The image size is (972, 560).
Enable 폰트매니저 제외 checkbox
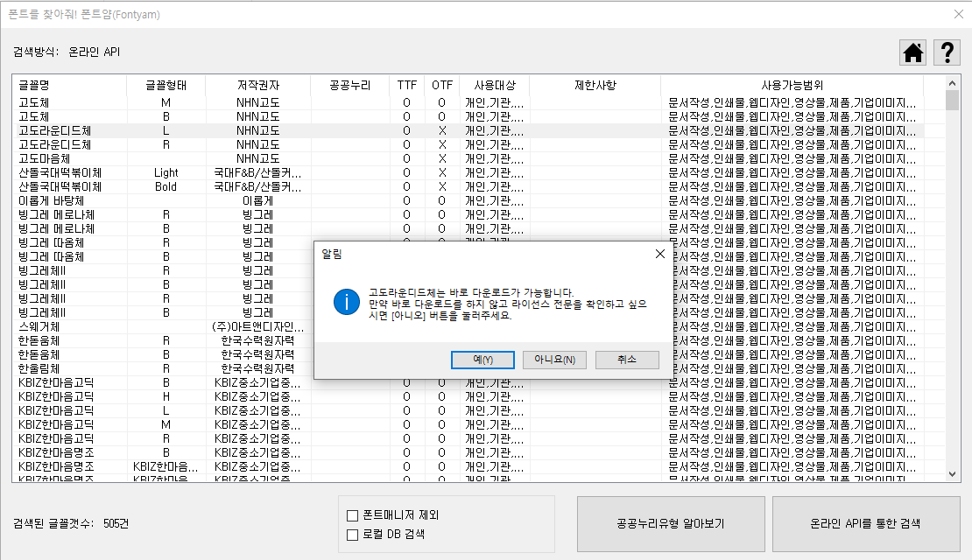click(353, 515)
